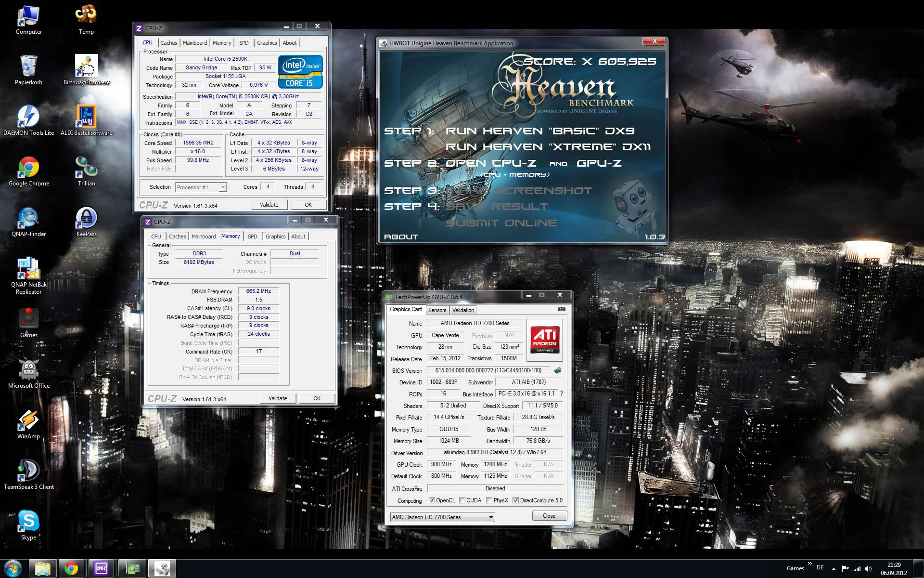The width and height of the screenshot is (924, 578).
Task: Switch to the Validation tab in GPU-Z
Action: coord(463,310)
